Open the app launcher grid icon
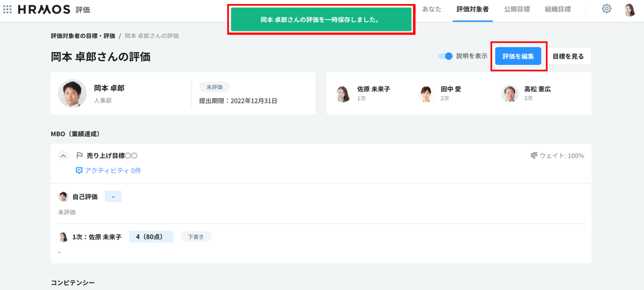This screenshot has width=644, height=290. [x=7, y=9]
